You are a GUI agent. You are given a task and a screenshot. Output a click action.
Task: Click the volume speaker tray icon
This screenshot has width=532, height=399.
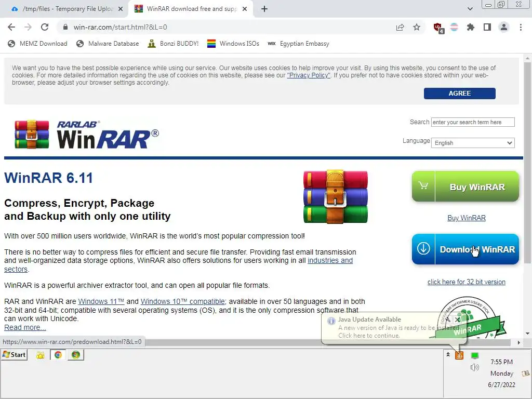tap(475, 367)
